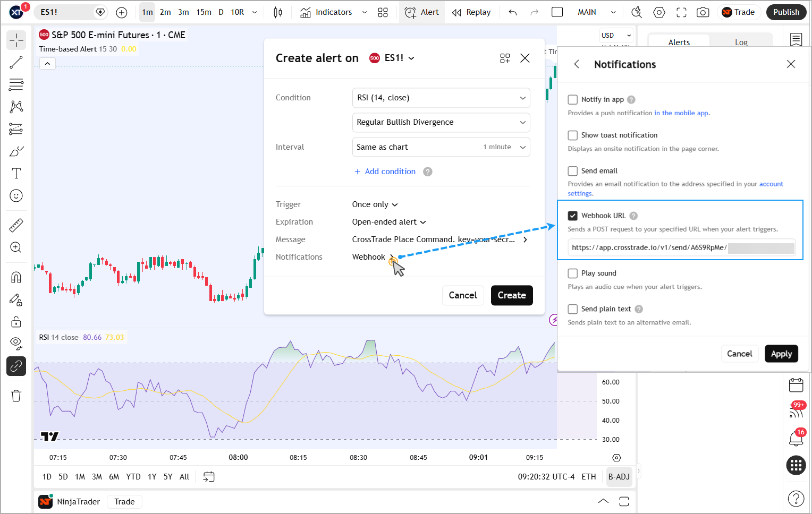Viewport: 812px width, 514px height.
Task: Switch to the Log tab
Action: pos(741,42)
